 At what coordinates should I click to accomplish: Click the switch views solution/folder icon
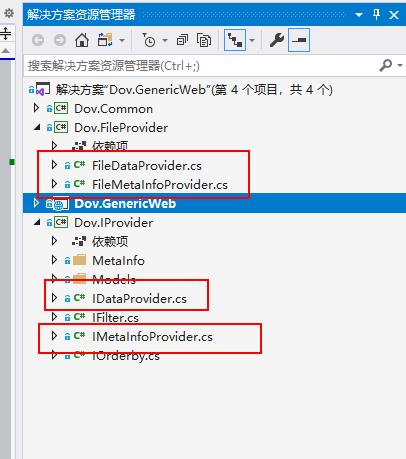(x=105, y=40)
